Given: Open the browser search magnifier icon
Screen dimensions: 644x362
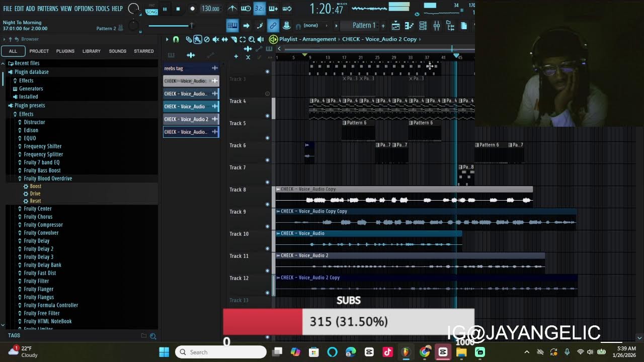Looking at the screenshot, I should pyautogui.click(x=153, y=336).
